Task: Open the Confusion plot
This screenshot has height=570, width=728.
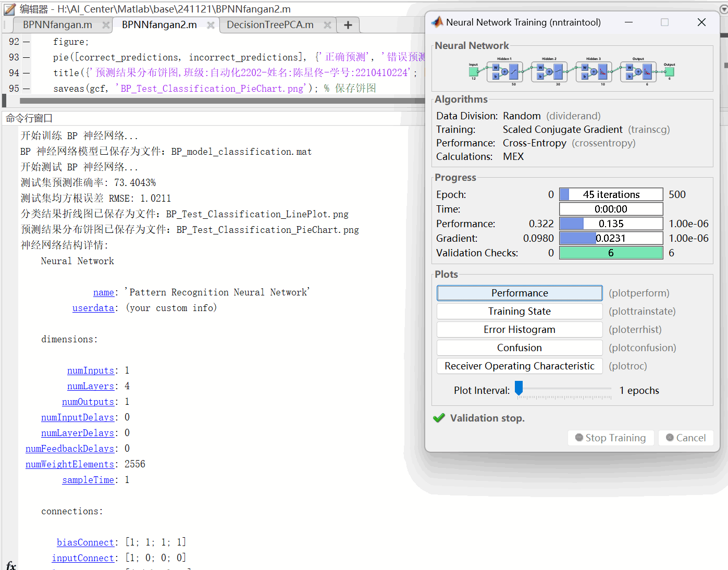Action: tap(520, 348)
